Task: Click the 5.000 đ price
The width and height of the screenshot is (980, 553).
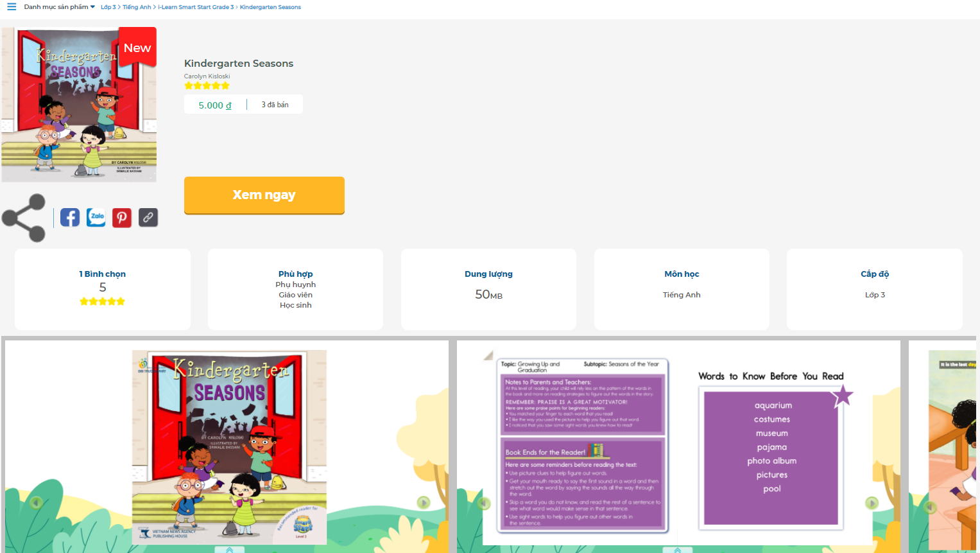Action: pyautogui.click(x=215, y=105)
